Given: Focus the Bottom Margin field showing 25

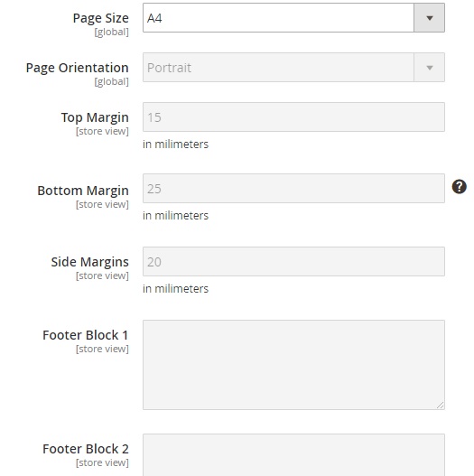Looking at the screenshot, I should [x=293, y=189].
